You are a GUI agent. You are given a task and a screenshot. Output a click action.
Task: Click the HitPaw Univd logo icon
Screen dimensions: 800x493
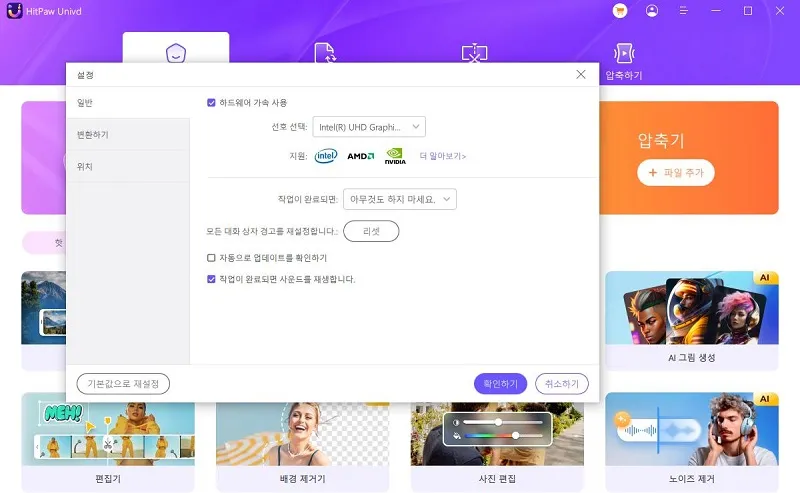pos(14,11)
